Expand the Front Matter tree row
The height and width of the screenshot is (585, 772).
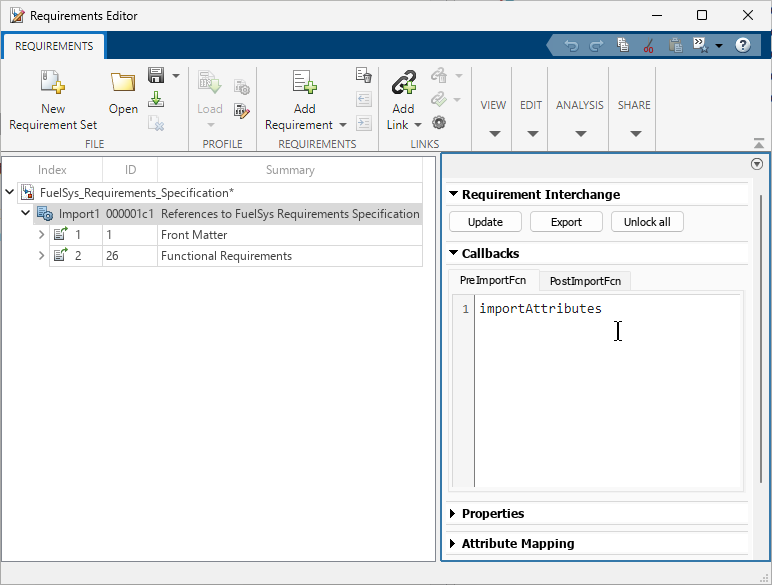pyautogui.click(x=41, y=235)
